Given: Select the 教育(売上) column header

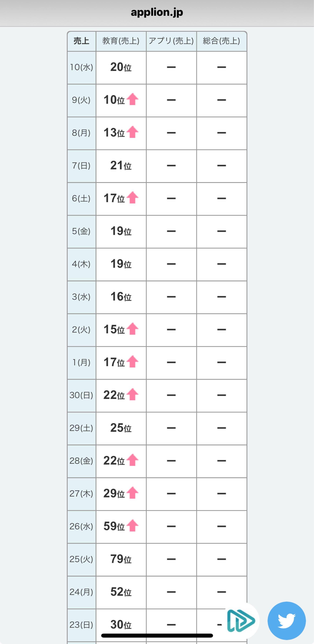Looking at the screenshot, I should [x=121, y=41].
